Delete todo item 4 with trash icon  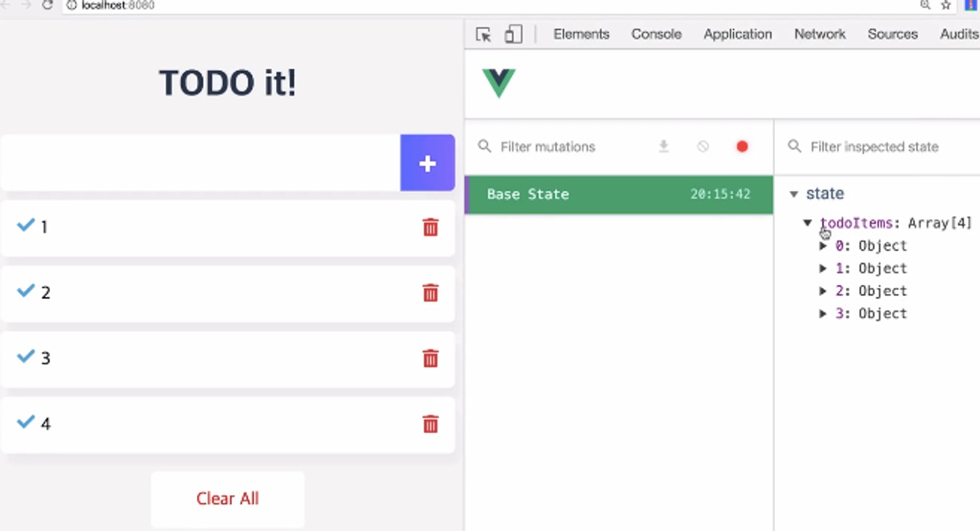[430, 425]
